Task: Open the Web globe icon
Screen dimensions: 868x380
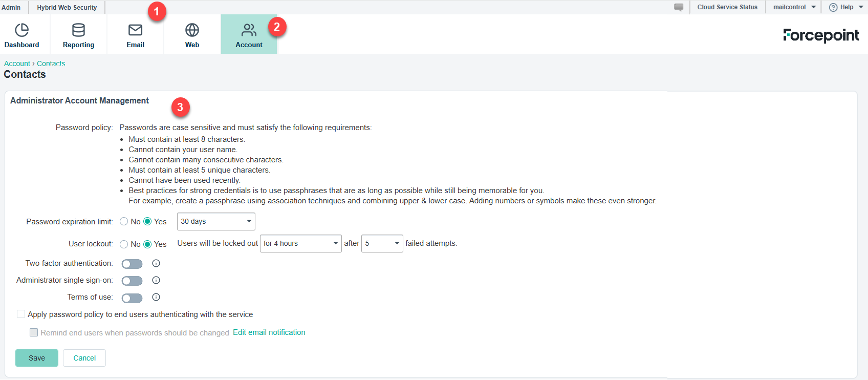Action: 192,30
